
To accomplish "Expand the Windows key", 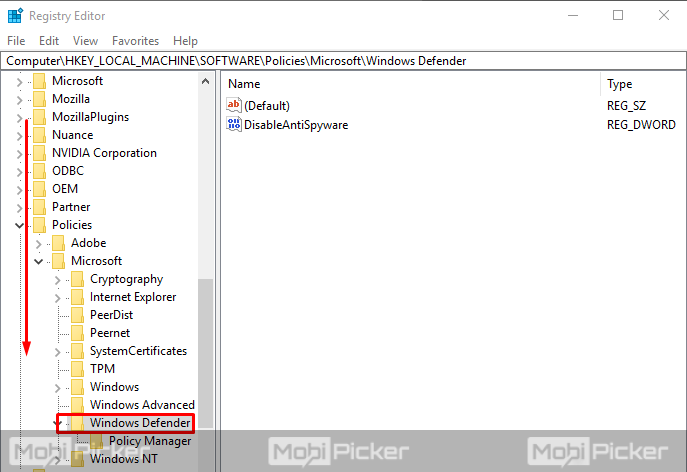I will [x=57, y=387].
